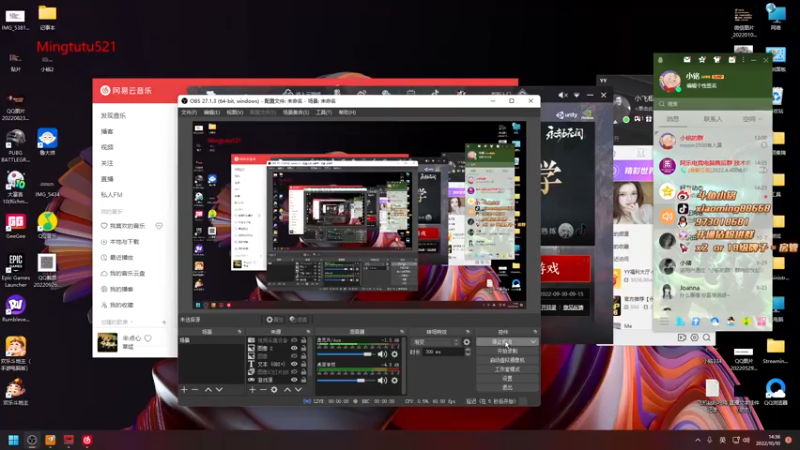The height and width of the screenshot is (450, 800).
Task: Click 开始录制 button in OBS controls
Action: click(x=507, y=351)
